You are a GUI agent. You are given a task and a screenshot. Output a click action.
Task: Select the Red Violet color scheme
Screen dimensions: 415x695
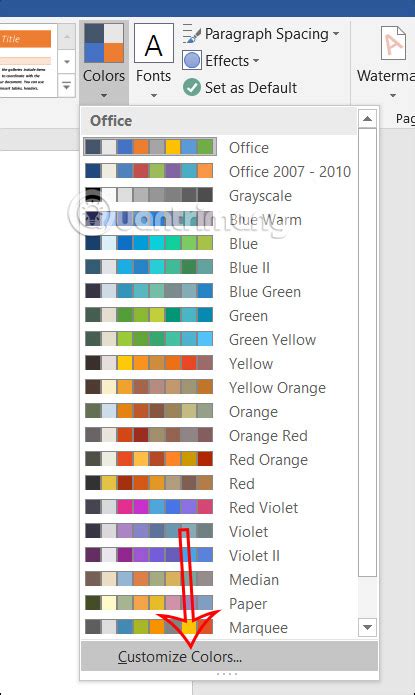pos(219,507)
